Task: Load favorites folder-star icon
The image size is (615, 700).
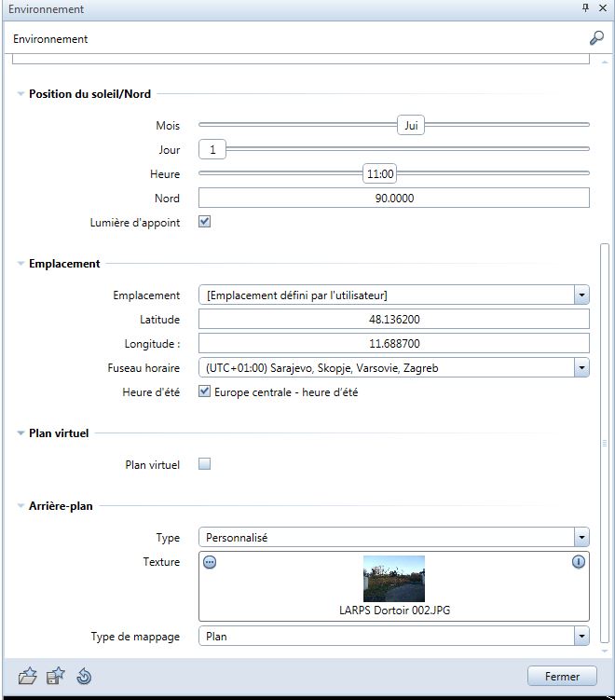Action: 28,676
